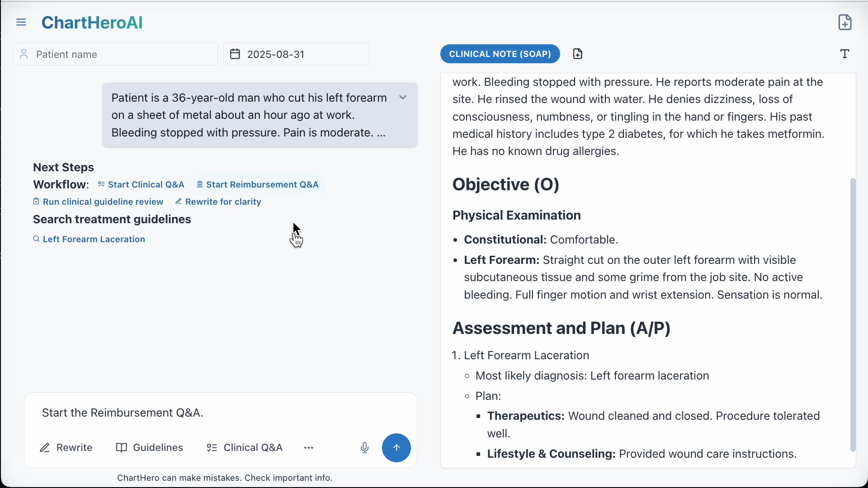Viewport: 868px width, 488px height.
Task: Click Clinical Q&A in the input toolbar
Action: point(245,447)
